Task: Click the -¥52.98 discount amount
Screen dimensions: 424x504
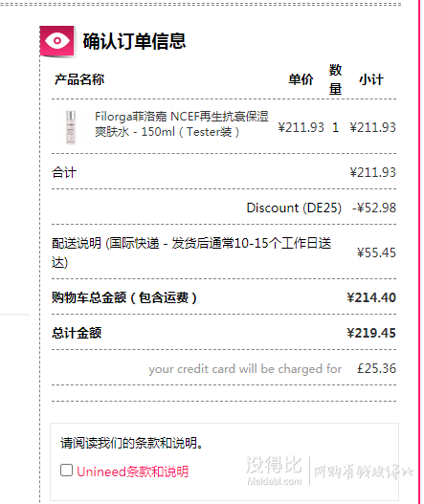Action: [374, 208]
